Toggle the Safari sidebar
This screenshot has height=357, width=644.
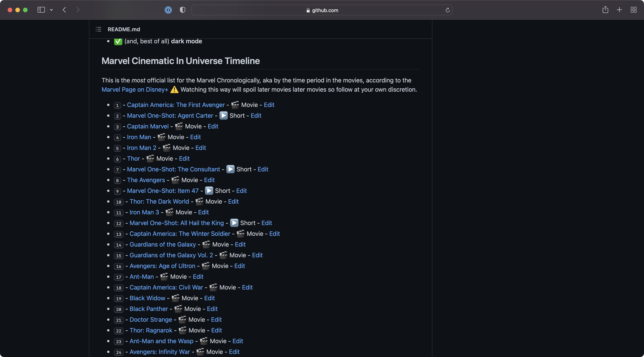(x=41, y=10)
